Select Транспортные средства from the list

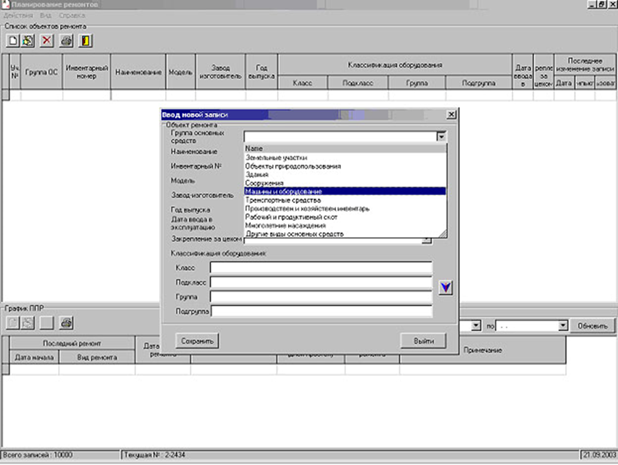(x=345, y=200)
